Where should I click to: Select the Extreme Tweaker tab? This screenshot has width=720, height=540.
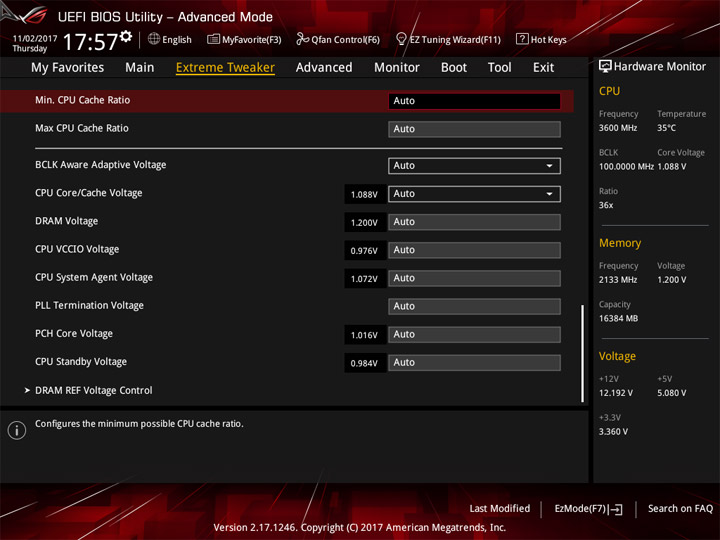pyautogui.click(x=225, y=68)
